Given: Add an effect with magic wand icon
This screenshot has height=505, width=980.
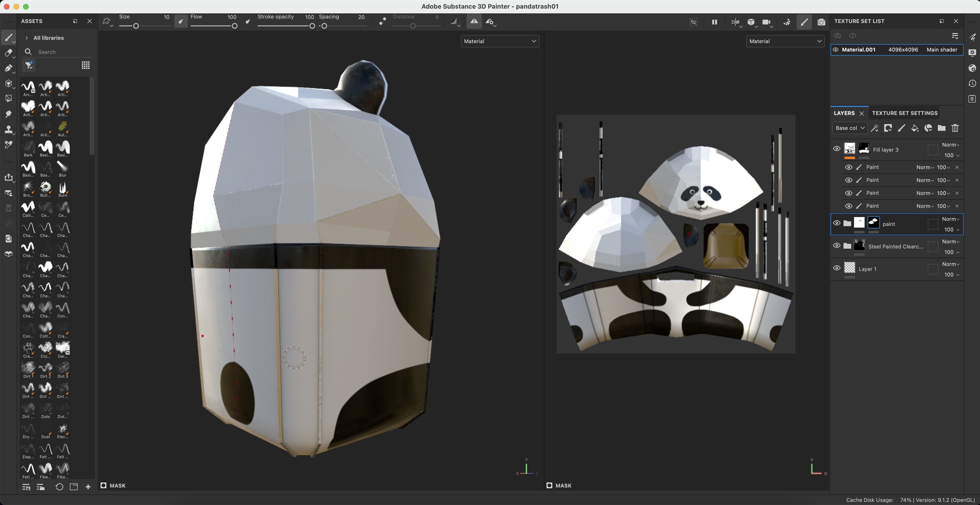Looking at the screenshot, I should [874, 128].
